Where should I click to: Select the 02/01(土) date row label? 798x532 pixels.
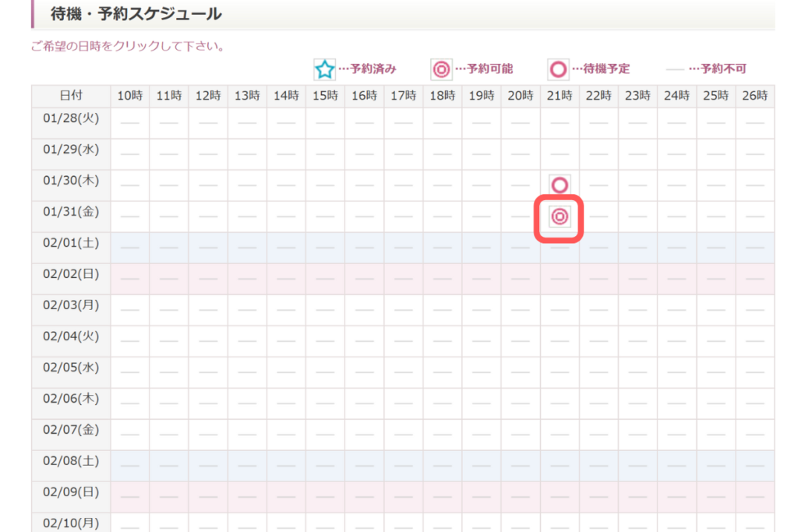[71, 242]
